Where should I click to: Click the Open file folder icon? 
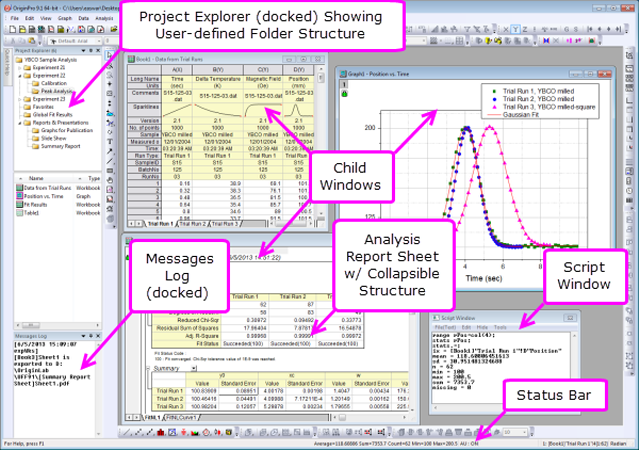[114, 29]
